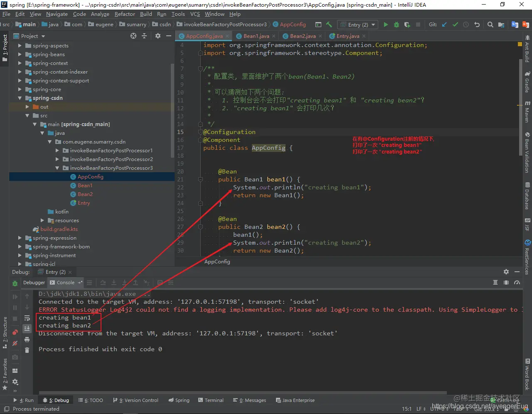Open the Refactor menu
This screenshot has height=414, width=532.
point(125,14)
